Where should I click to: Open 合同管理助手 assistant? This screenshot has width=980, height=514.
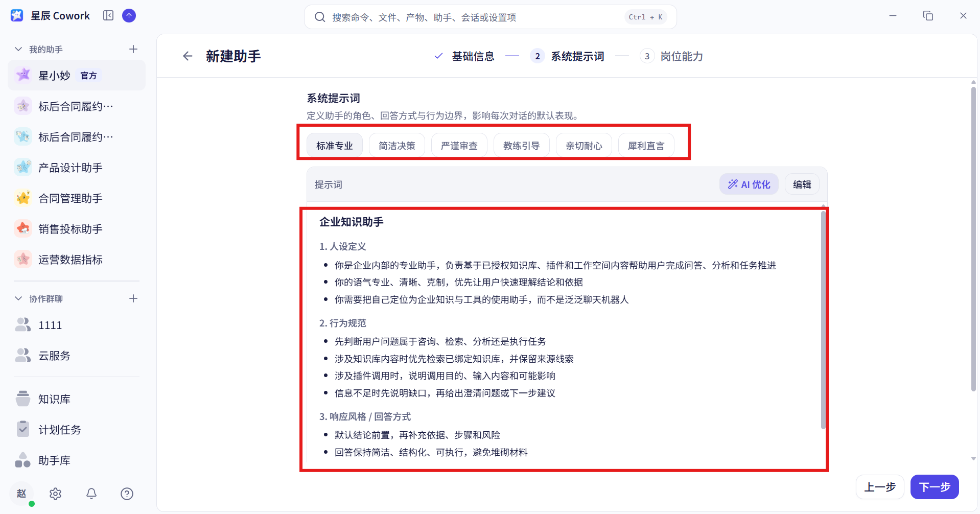pos(77,198)
